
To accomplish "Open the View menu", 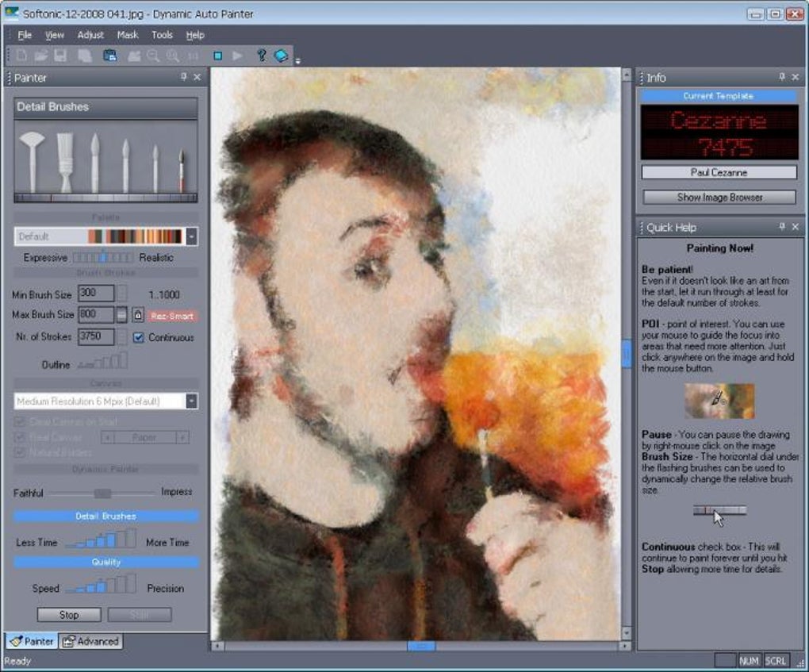I will pos(54,35).
